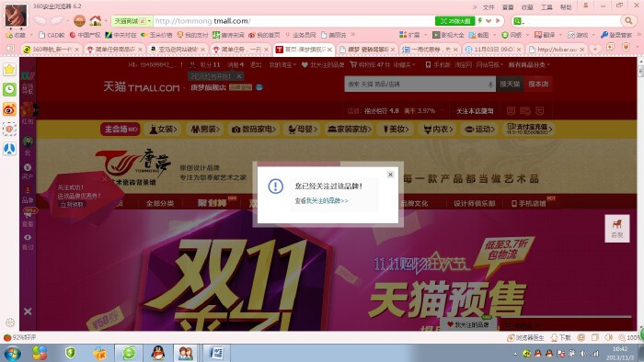Open the 文件 menu
Image resolution: width=644 pixels, height=362 pixels.
[x=489, y=7]
